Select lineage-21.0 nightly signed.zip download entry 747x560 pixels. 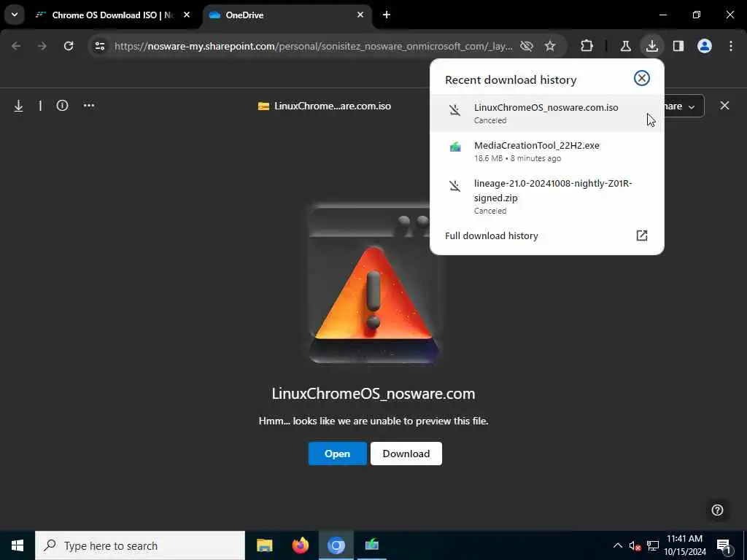(546, 196)
